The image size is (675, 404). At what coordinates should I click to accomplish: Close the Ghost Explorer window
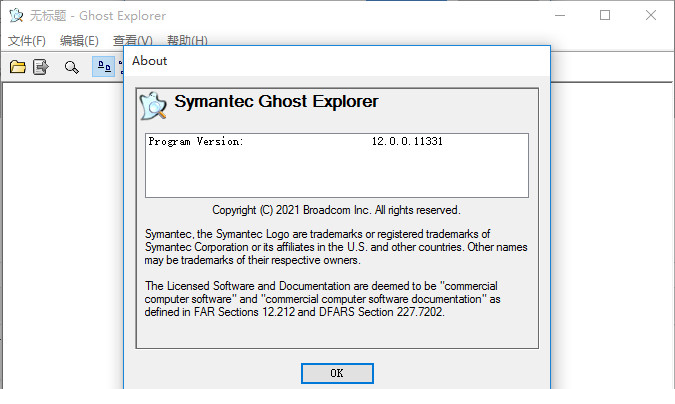click(x=651, y=15)
